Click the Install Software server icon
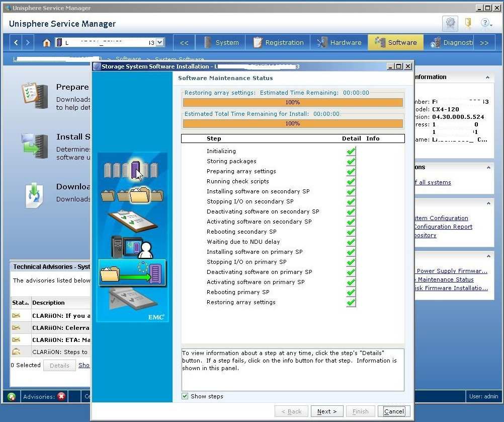 pos(35,146)
